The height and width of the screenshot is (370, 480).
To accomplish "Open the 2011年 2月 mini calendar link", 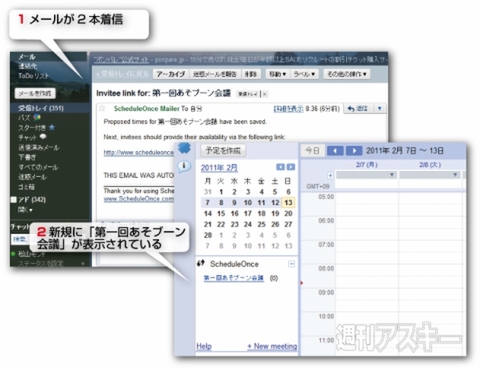I will point(219,168).
